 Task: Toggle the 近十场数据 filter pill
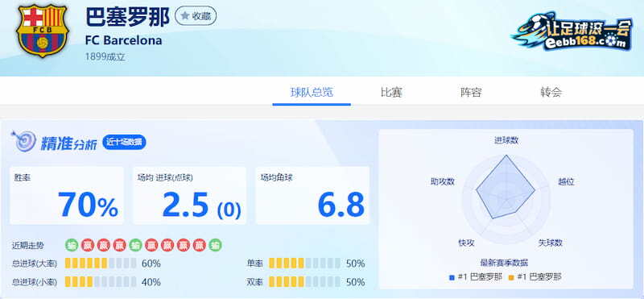tap(124, 143)
